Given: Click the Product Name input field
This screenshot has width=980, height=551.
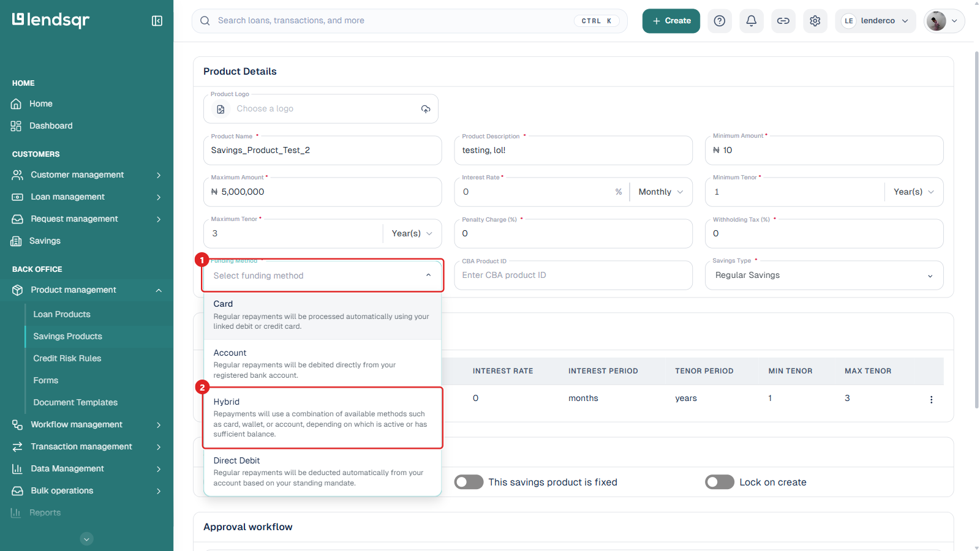Looking at the screenshot, I should (322, 151).
